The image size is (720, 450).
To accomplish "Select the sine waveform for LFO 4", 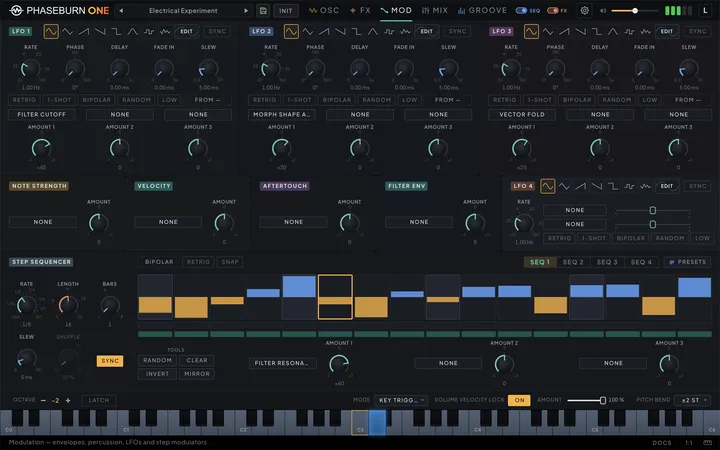I will (x=547, y=186).
